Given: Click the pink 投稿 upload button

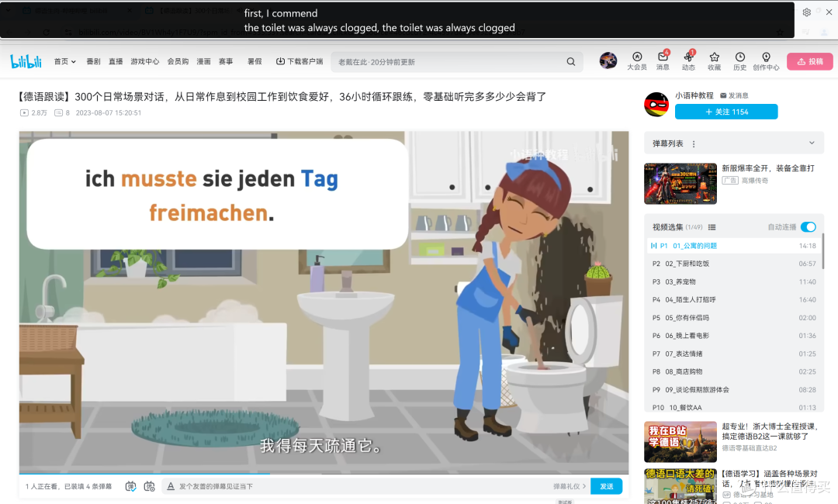Looking at the screenshot, I should click(x=809, y=61).
